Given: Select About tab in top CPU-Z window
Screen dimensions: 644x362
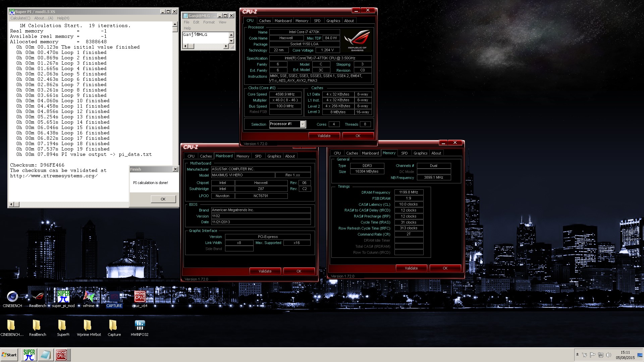Looking at the screenshot, I should click(x=349, y=21).
